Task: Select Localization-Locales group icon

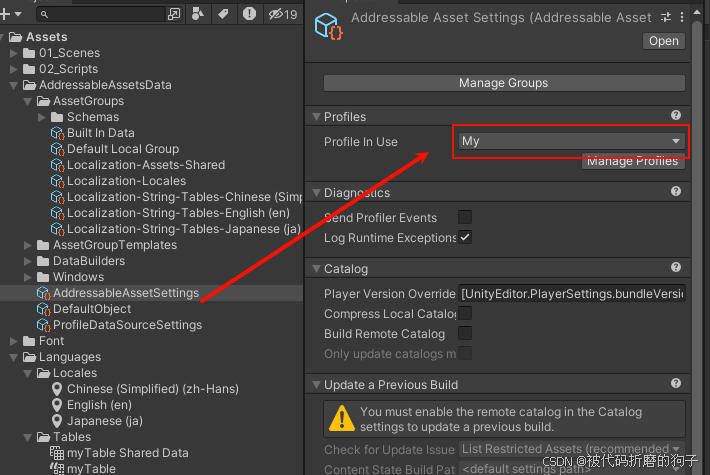Action: (57, 181)
